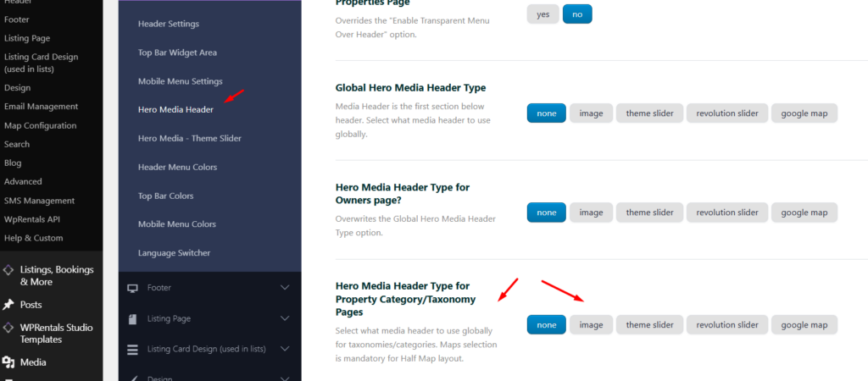Click the Footer monitor icon
Screen dimensions: 868x381
(132, 288)
